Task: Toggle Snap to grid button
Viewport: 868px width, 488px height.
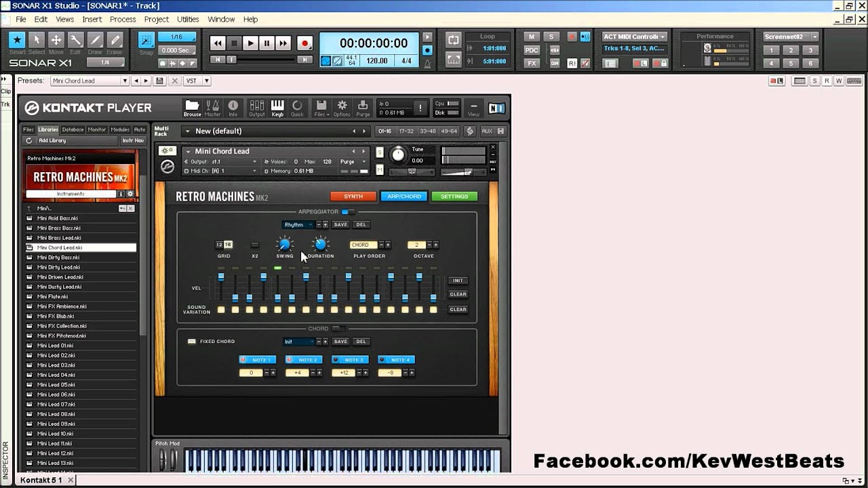Action: (146, 40)
